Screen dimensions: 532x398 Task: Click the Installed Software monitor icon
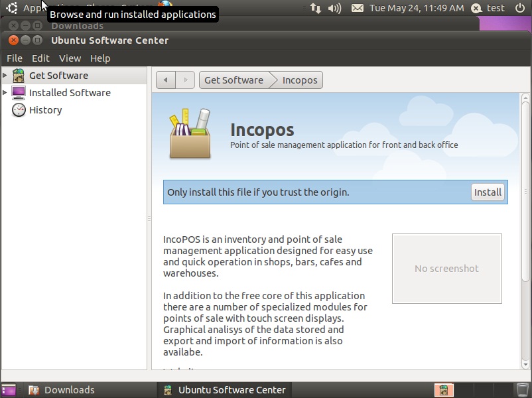click(x=19, y=93)
